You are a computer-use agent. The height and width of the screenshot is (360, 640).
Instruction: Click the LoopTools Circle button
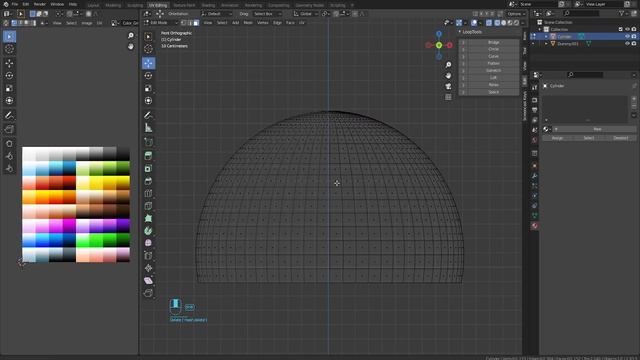(x=493, y=49)
